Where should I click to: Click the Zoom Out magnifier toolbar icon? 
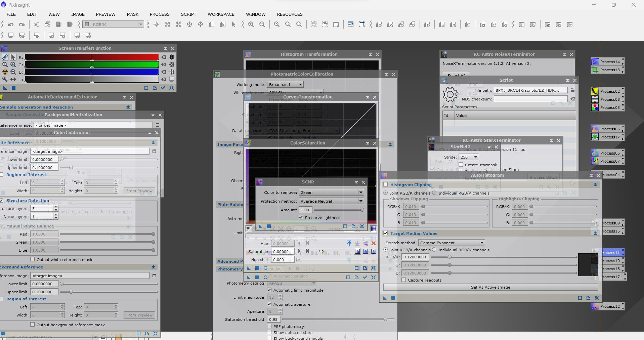262,25
